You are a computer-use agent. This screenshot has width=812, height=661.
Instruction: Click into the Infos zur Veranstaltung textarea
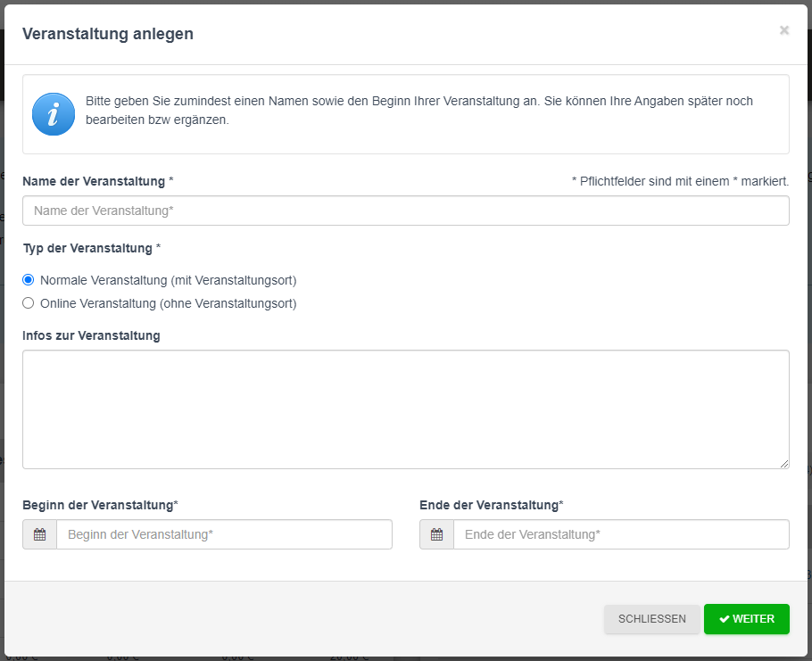coord(406,409)
